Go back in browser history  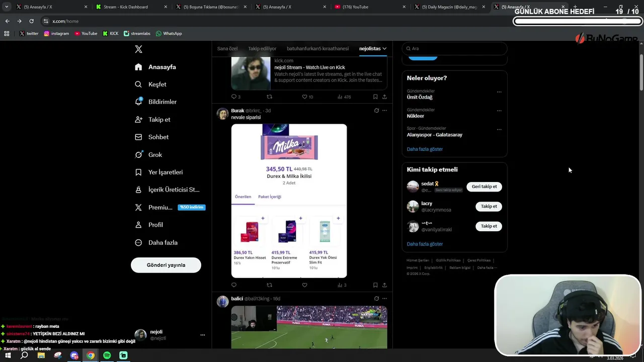[7, 21]
